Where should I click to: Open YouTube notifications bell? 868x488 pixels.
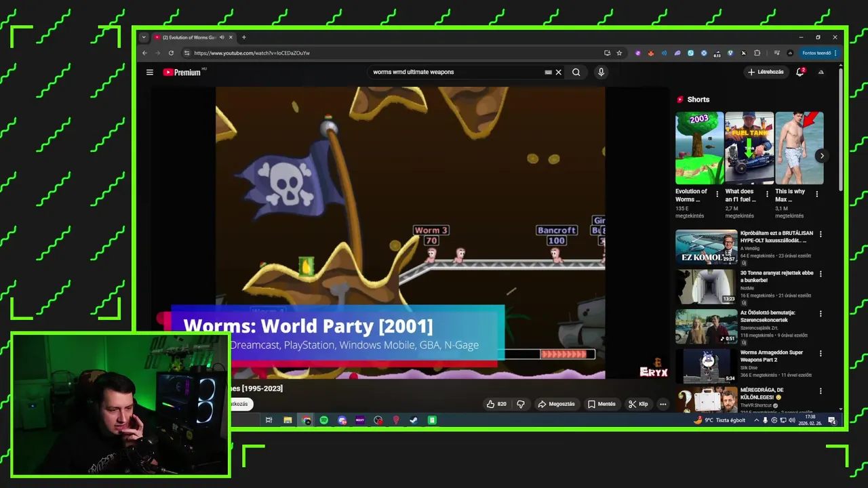(800, 72)
